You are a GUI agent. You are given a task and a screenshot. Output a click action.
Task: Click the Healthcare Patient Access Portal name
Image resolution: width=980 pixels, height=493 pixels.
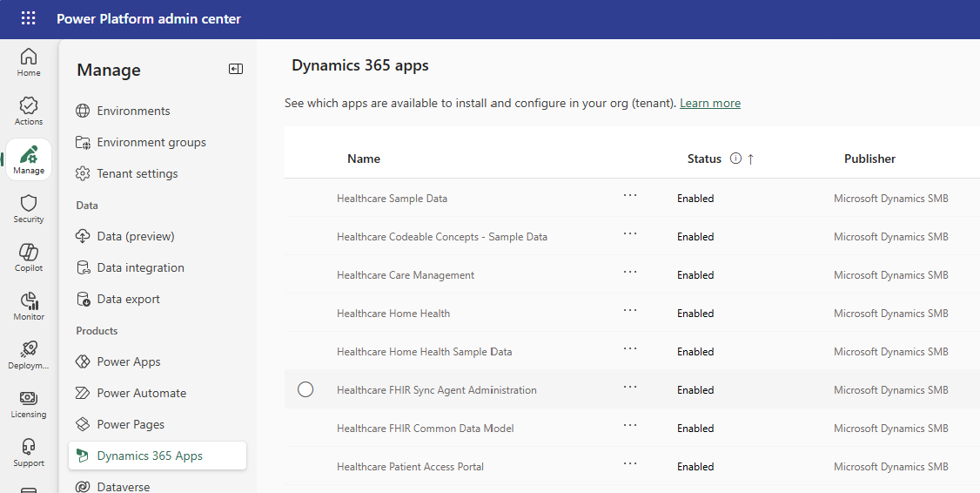point(410,467)
